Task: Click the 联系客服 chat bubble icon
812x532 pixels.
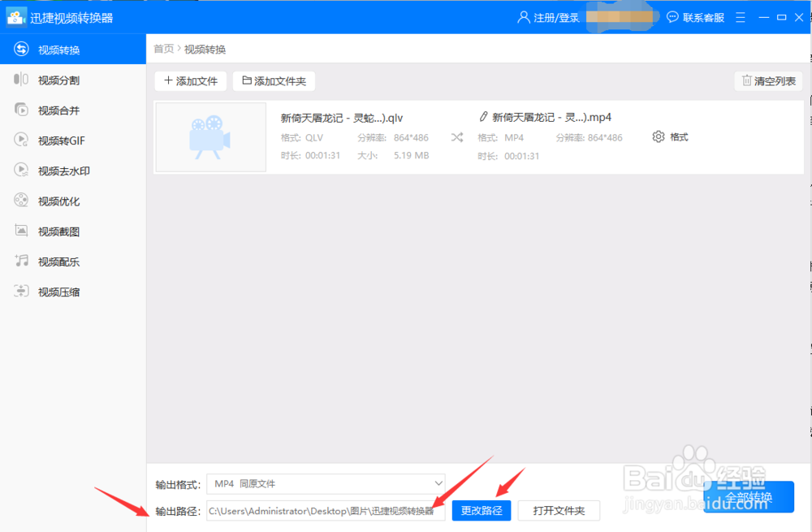Action: tap(672, 18)
